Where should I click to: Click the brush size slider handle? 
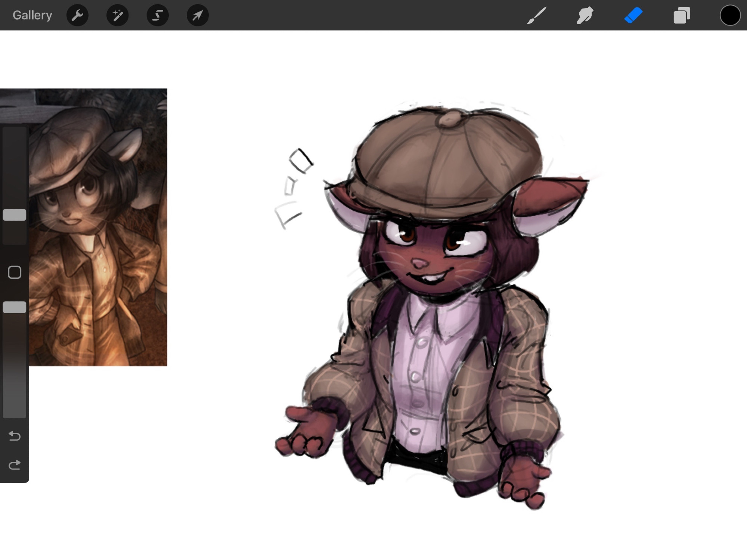point(15,215)
